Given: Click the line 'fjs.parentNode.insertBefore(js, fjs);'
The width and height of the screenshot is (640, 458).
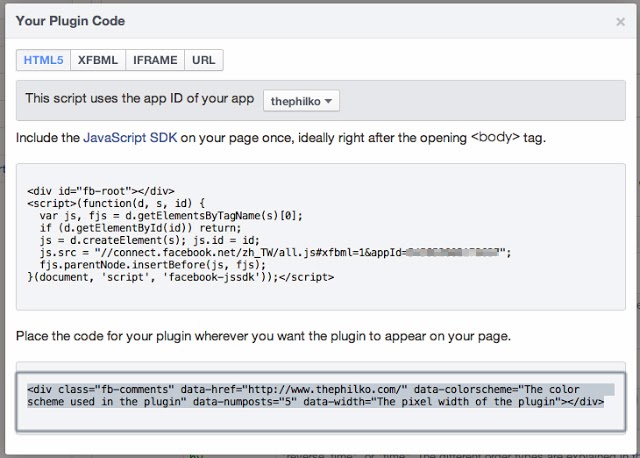Looking at the screenshot, I should (x=153, y=265).
